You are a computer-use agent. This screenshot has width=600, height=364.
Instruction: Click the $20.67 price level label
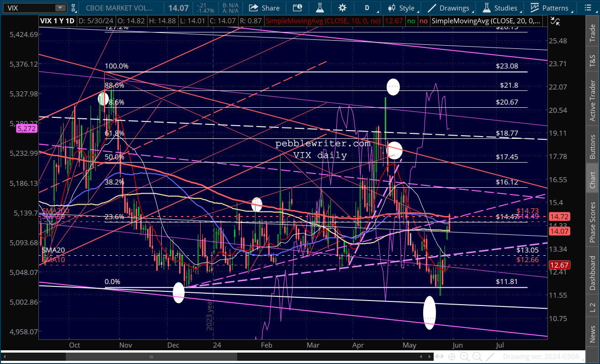point(507,102)
